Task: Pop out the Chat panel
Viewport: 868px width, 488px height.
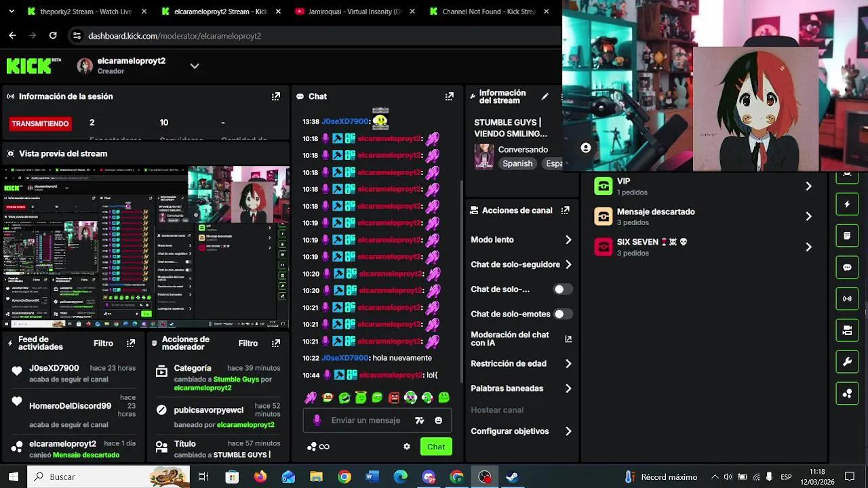Action: 449,96
